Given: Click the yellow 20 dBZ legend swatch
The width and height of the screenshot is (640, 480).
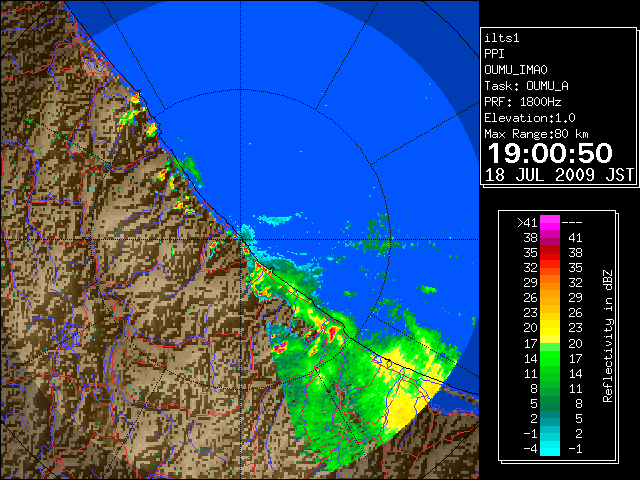Looking at the screenshot, I should point(550,328).
